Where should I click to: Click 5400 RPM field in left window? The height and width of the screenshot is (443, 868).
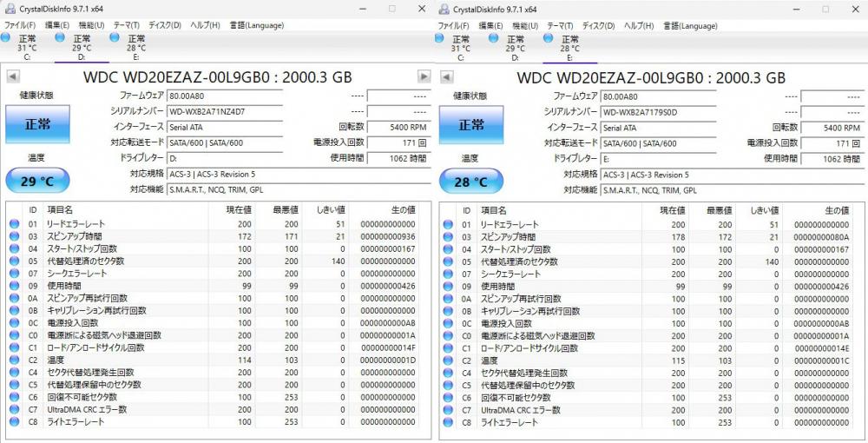tap(398, 127)
